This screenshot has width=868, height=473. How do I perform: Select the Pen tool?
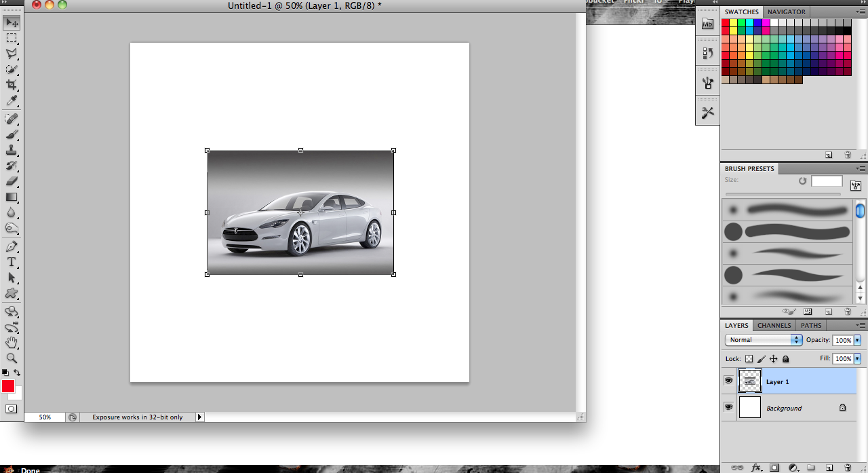coord(12,246)
